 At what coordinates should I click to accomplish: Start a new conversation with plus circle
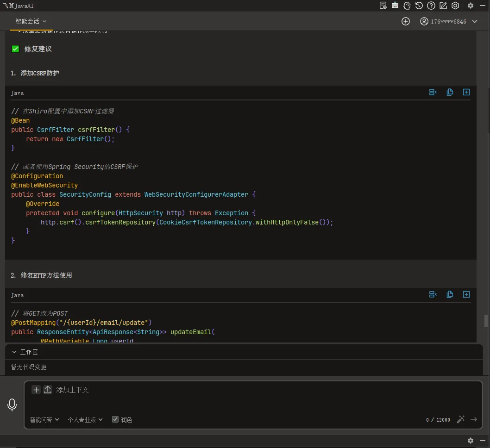[406, 21]
